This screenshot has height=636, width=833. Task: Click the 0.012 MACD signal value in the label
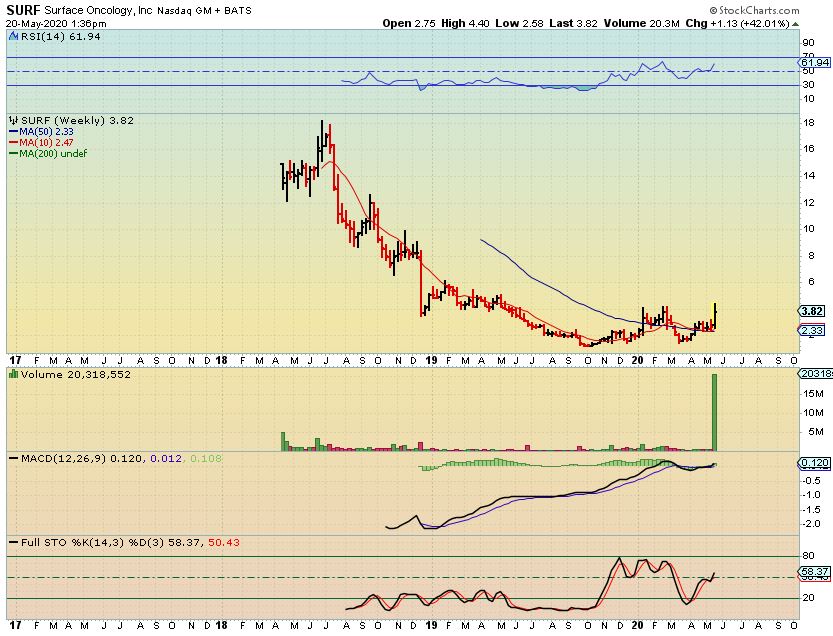click(166, 458)
